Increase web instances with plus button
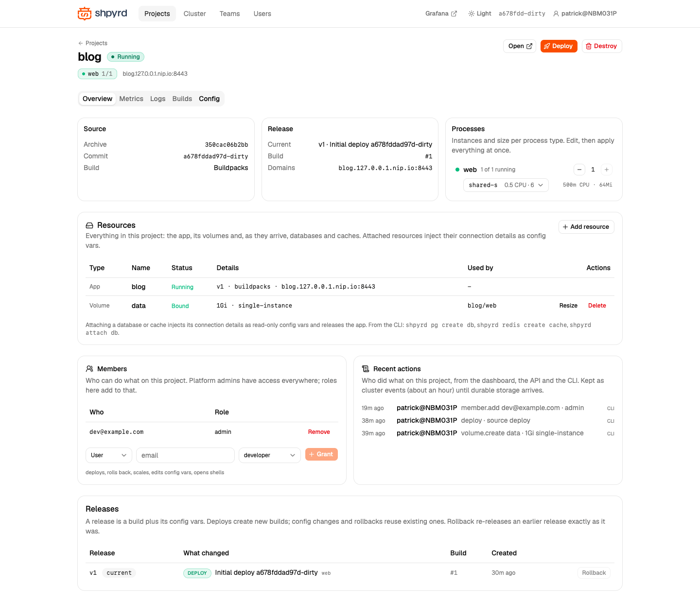The height and width of the screenshot is (602, 700). (x=607, y=170)
